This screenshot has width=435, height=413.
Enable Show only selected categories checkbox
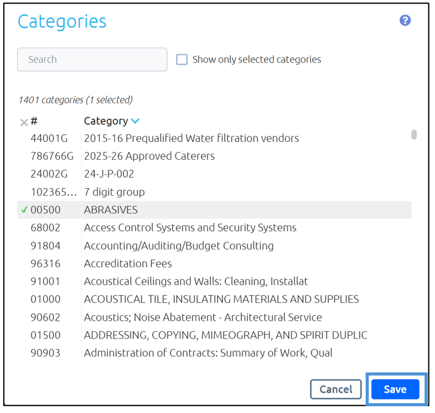(x=182, y=60)
